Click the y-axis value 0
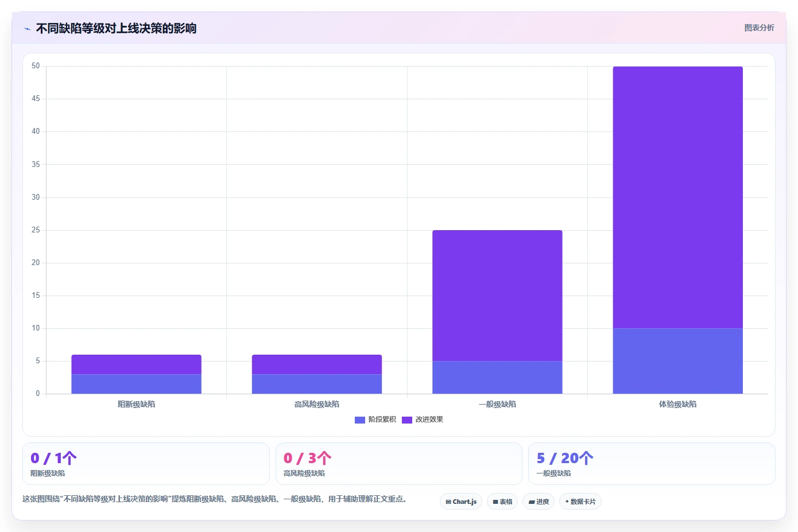The height and width of the screenshot is (532, 798). click(38, 394)
